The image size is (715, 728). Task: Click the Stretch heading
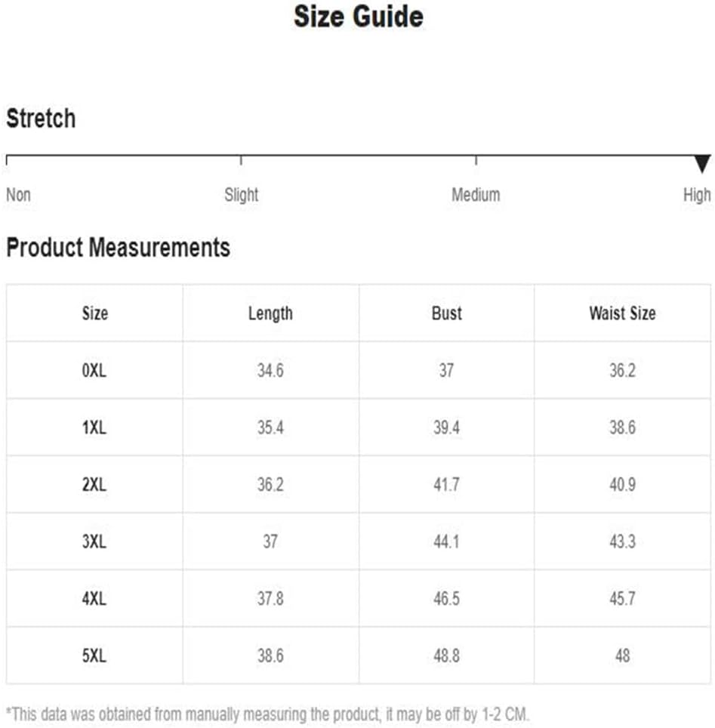[x=41, y=119]
